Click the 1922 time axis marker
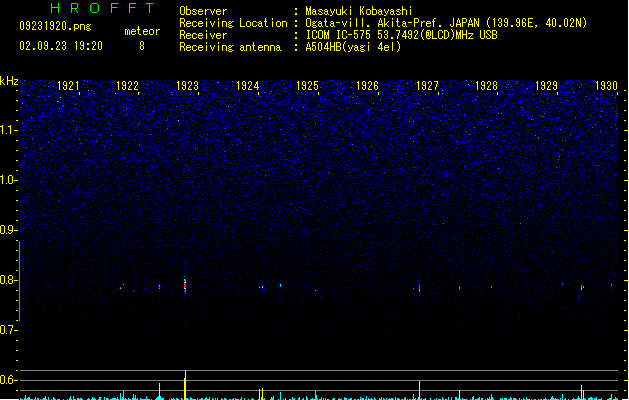The height and width of the screenshot is (400, 629). pos(127,86)
